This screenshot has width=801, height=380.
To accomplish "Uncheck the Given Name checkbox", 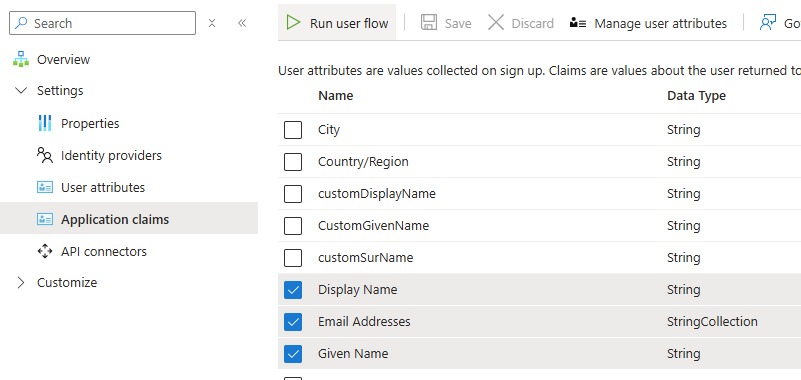I will (293, 353).
